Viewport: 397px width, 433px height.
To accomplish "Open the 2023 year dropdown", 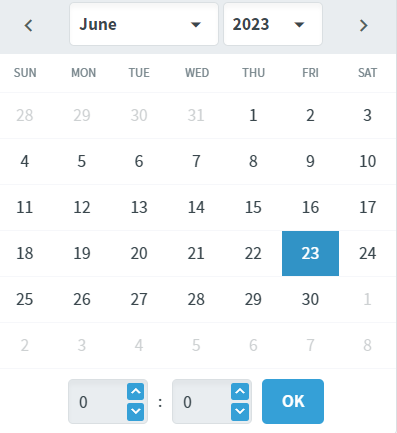I will (273, 24).
